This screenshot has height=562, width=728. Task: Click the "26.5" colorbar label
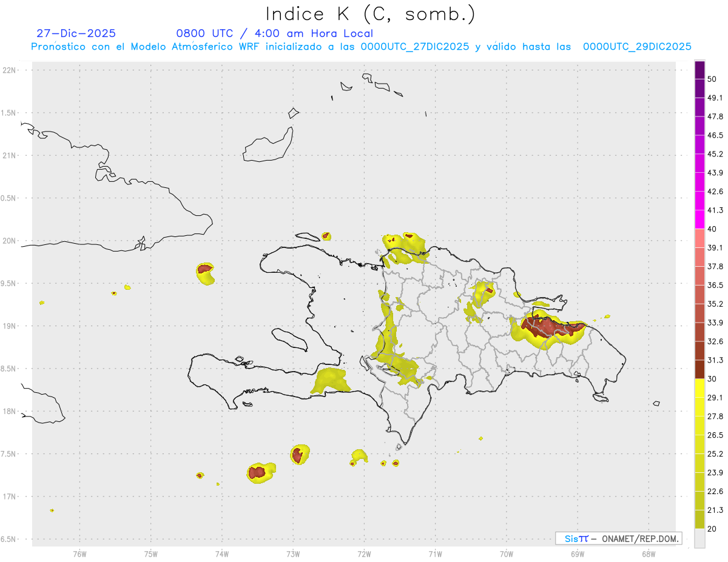point(715,435)
